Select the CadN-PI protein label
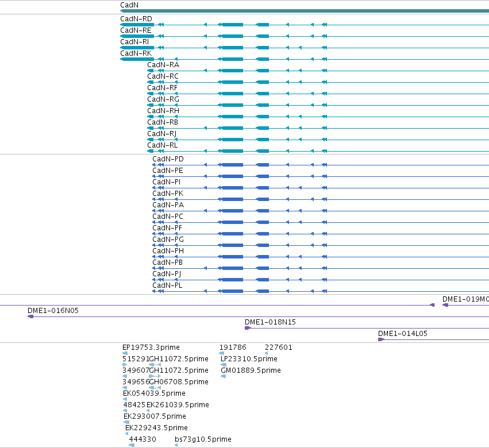Viewport: 489px width, 448px height. coord(166,182)
